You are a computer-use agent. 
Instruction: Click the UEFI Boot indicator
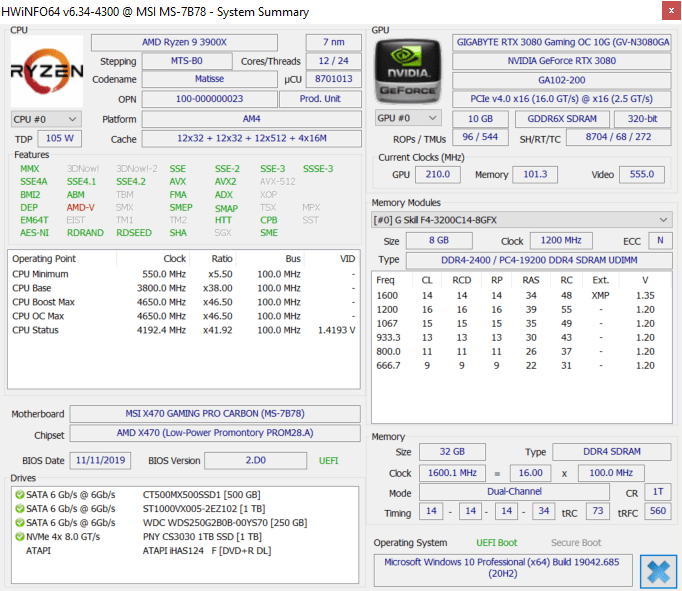pyautogui.click(x=497, y=543)
